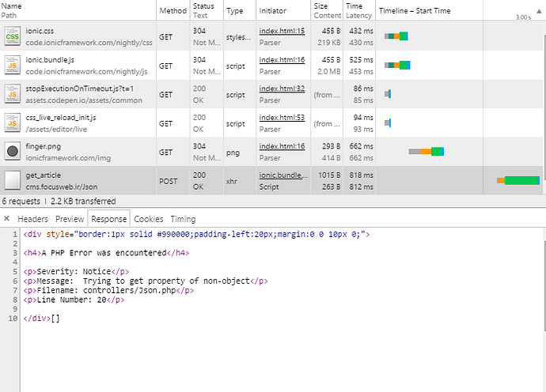Select the finger.png request name
This screenshot has width=546, height=392.
(x=44, y=146)
